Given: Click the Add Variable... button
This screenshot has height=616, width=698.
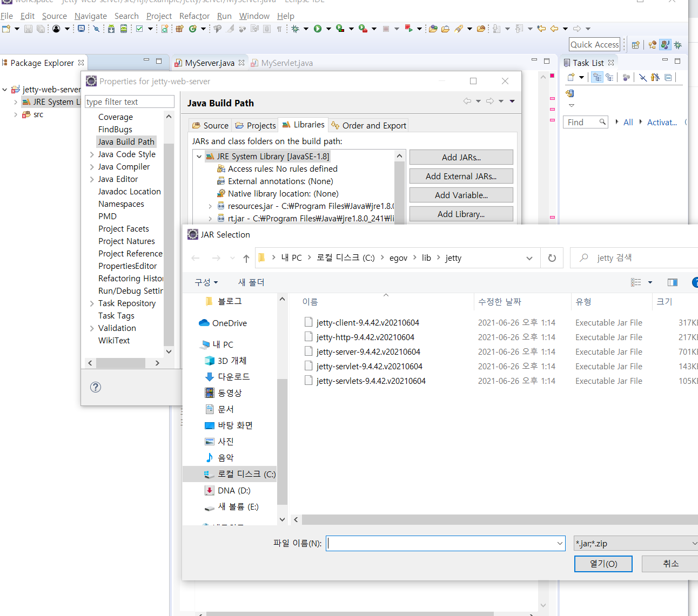Looking at the screenshot, I should pyautogui.click(x=461, y=195).
